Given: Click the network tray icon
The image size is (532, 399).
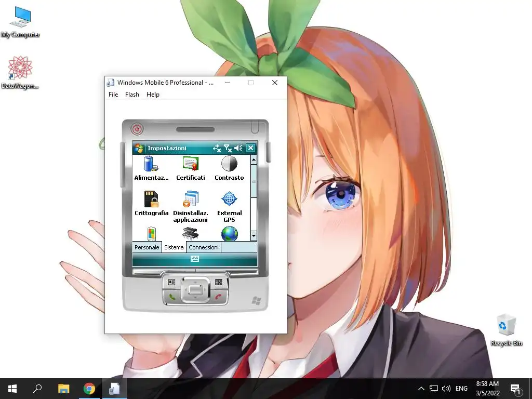Looking at the screenshot, I should (x=434, y=389).
